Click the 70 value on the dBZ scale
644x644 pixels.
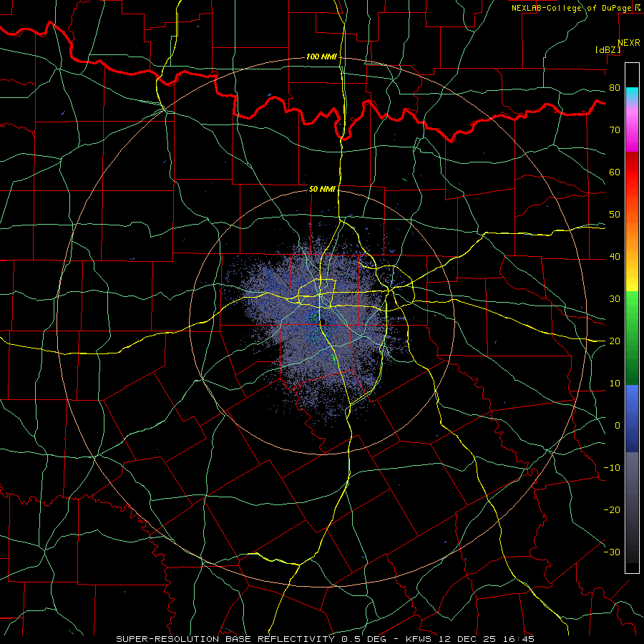tap(615, 130)
